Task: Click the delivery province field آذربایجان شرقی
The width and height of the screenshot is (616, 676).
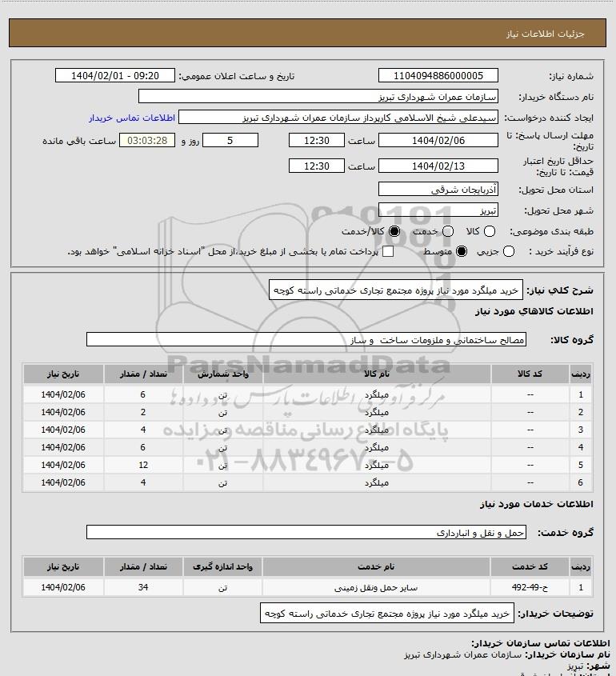Action: point(438,190)
